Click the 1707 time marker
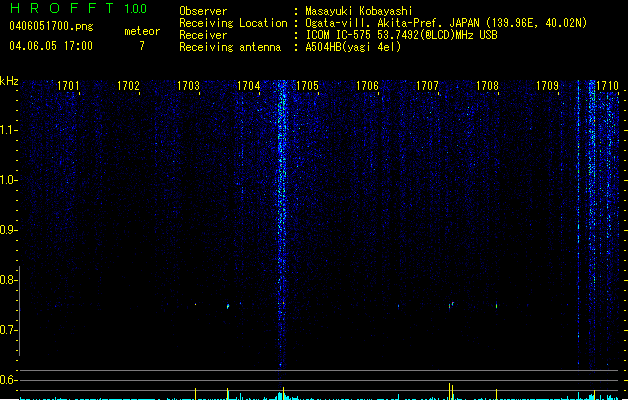 (427, 86)
